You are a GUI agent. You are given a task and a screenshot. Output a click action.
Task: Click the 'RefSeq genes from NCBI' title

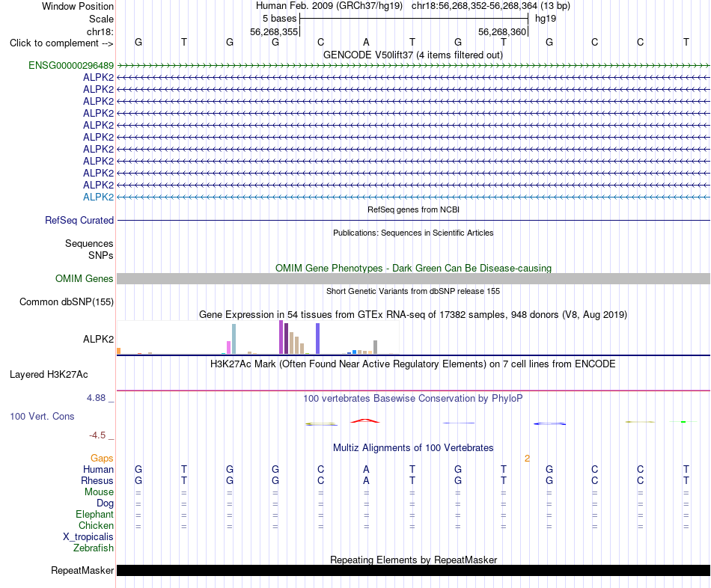tap(413, 209)
